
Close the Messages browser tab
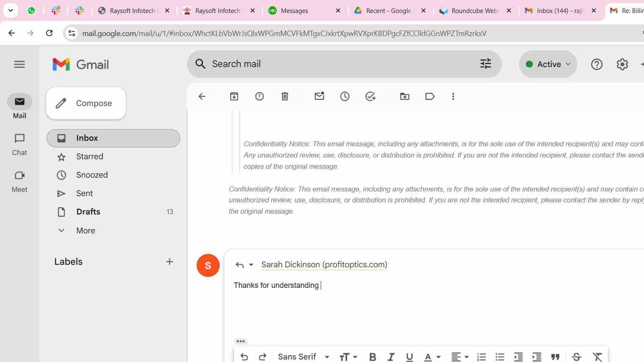pyautogui.click(x=338, y=11)
